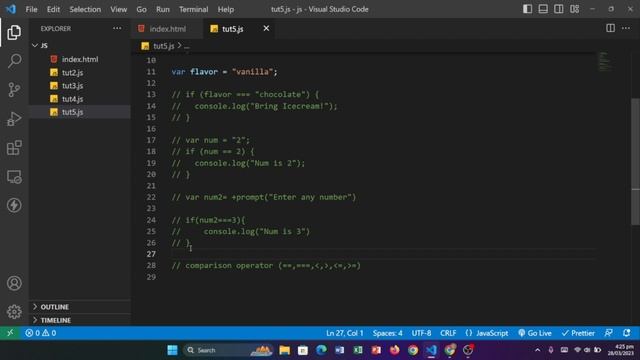Open the File menu
This screenshot has width=640, height=360.
pos(31,9)
